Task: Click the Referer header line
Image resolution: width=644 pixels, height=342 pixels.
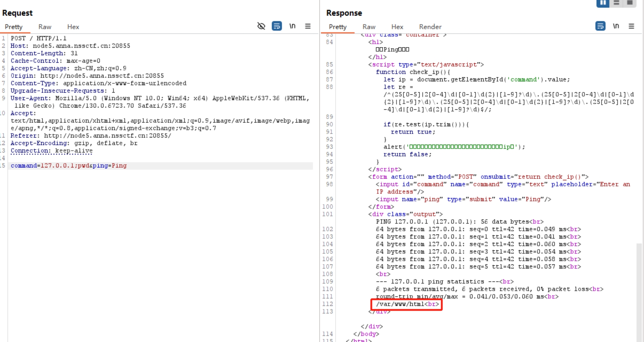Action: click(91, 135)
